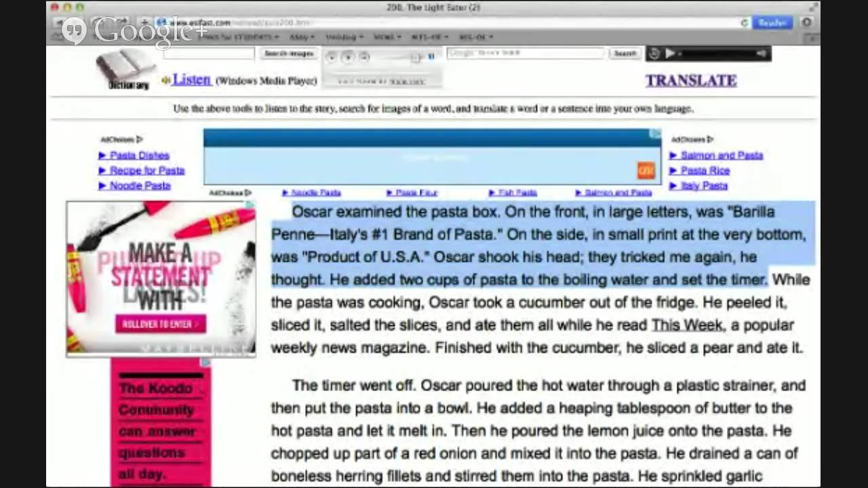
Task: Click the downloads icon right of Reader
Action: point(806,22)
